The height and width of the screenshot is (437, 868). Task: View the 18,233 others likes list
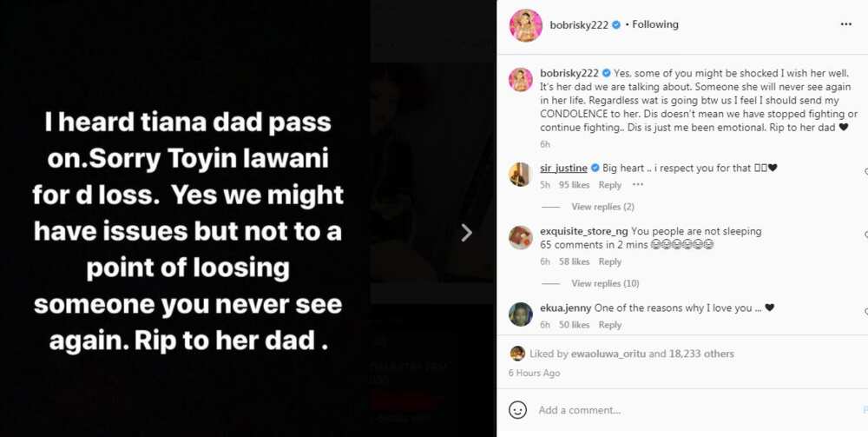pyautogui.click(x=700, y=354)
